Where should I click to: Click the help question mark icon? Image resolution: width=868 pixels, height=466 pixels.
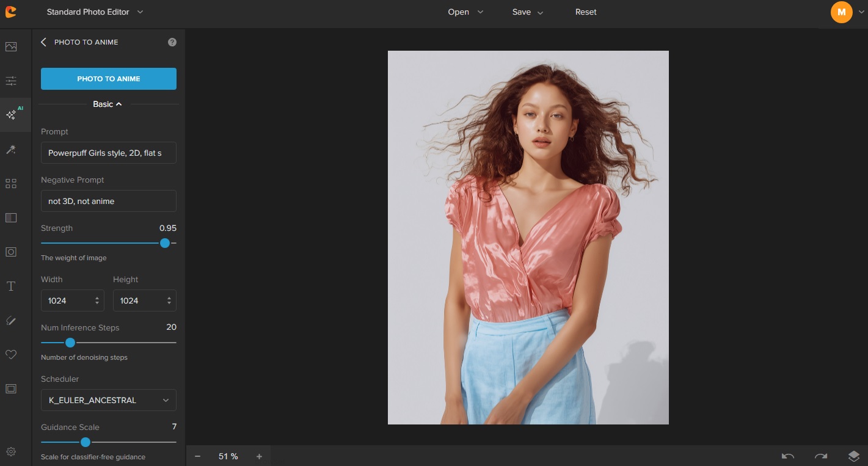point(172,42)
